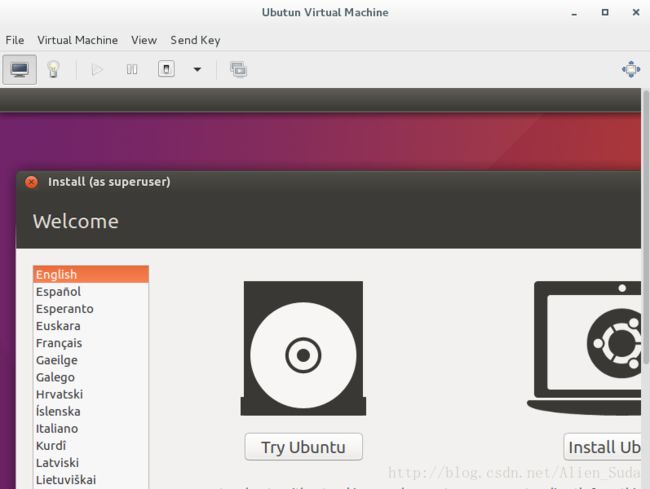Image resolution: width=650 pixels, height=489 pixels.
Task: Power on the virtual machine play icon
Action: click(97, 70)
